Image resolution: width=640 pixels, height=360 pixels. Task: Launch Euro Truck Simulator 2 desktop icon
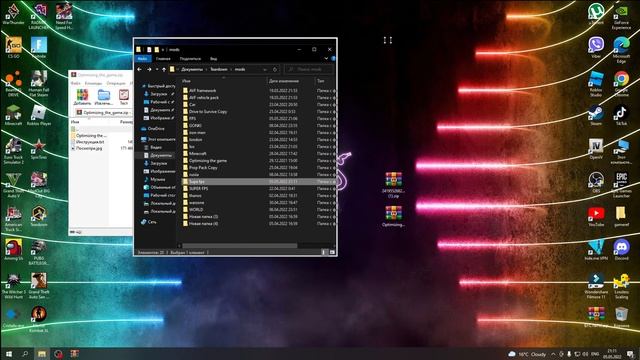[13, 151]
